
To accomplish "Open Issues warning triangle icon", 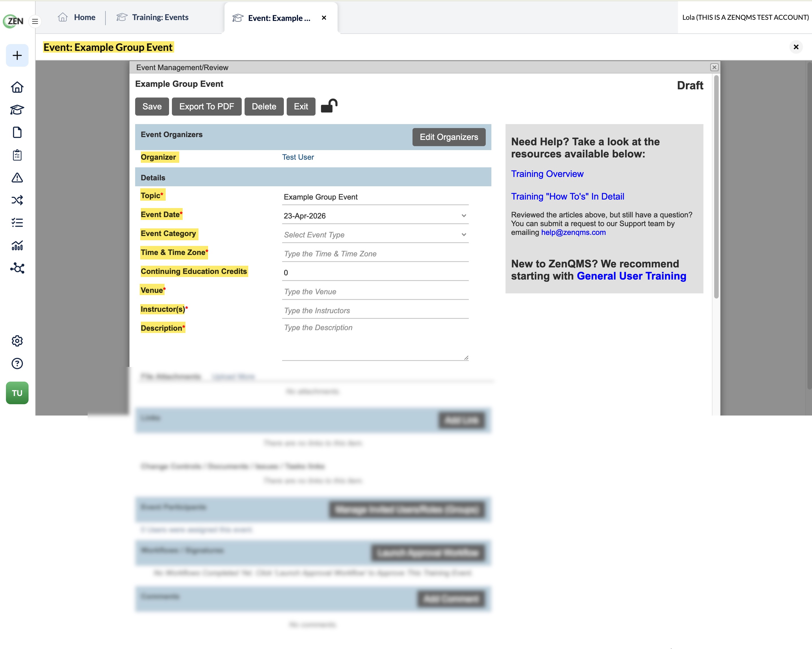I will tap(17, 178).
